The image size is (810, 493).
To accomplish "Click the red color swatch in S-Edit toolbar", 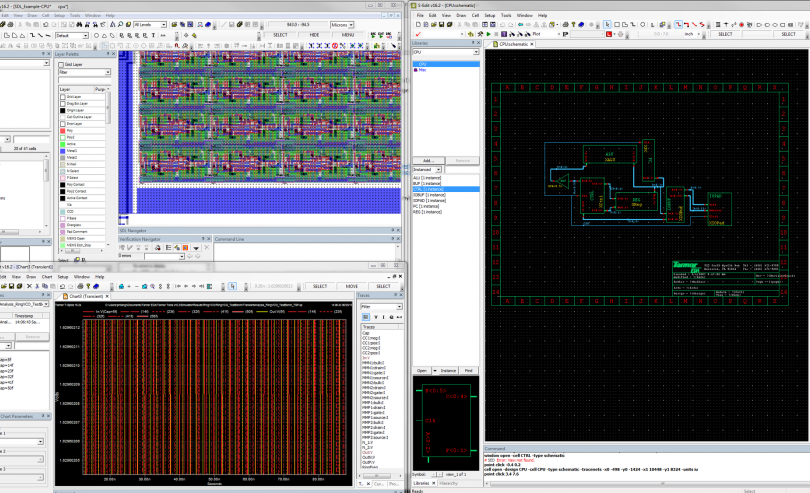I will tap(609, 34).
